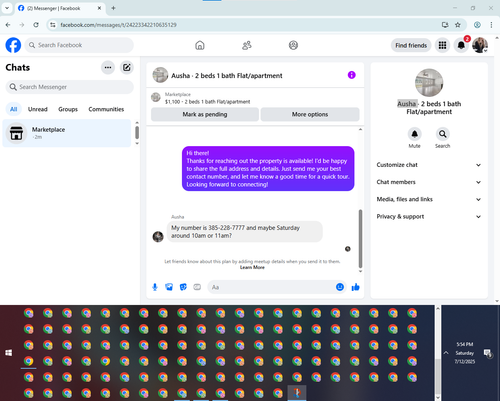Open the Windows Start button
Image resolution: width=500 pixels, height=401 pixels.
(x=9, y=353)
